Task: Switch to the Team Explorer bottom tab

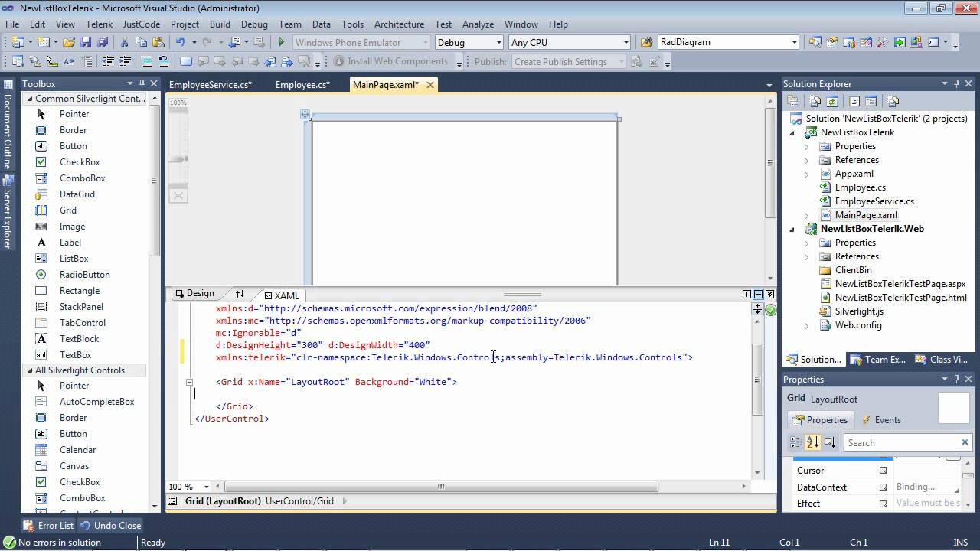Action: tap(880, 360)
